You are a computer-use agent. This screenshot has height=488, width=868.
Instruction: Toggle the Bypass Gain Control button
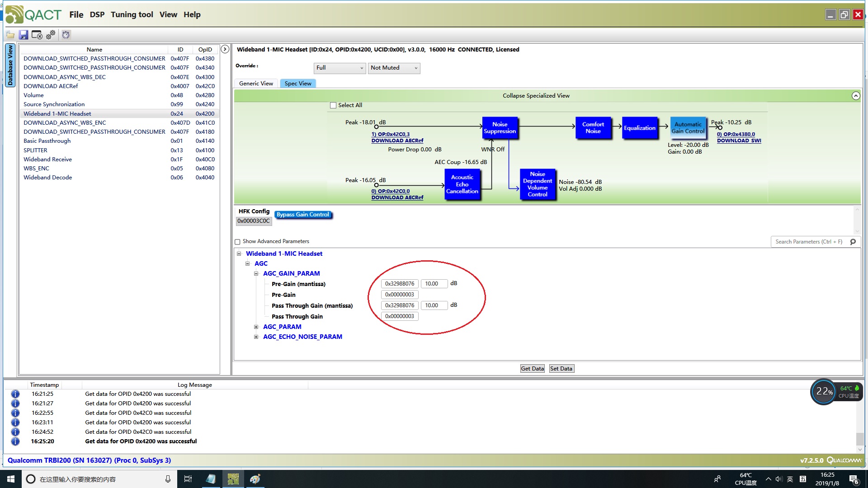(303, 215)
